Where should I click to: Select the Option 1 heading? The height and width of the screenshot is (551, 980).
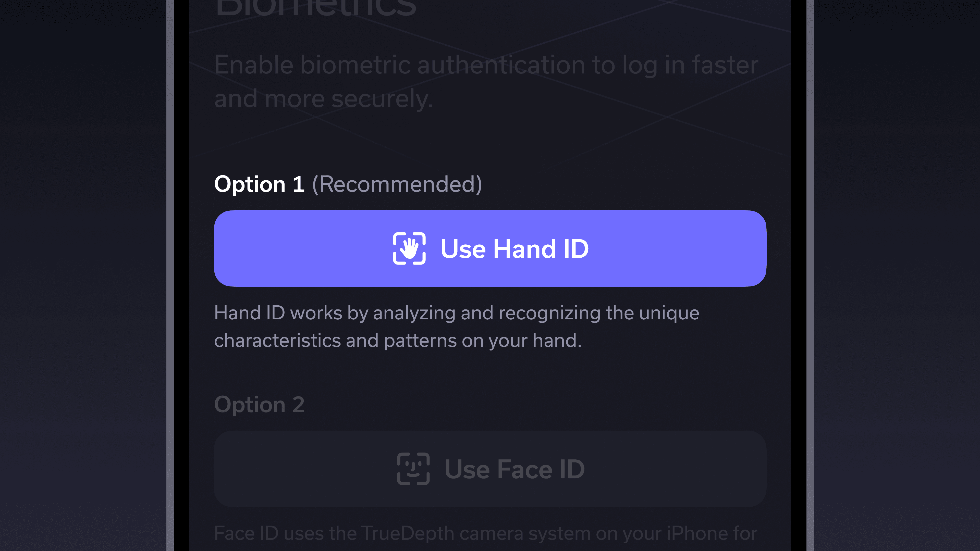pyautogui.click(x=260, y=184)
